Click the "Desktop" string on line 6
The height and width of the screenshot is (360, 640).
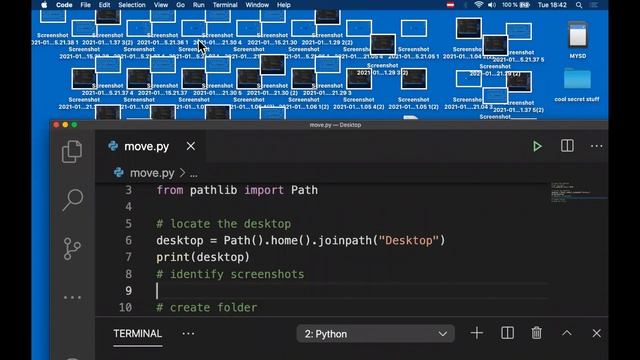tap(408, 240)
